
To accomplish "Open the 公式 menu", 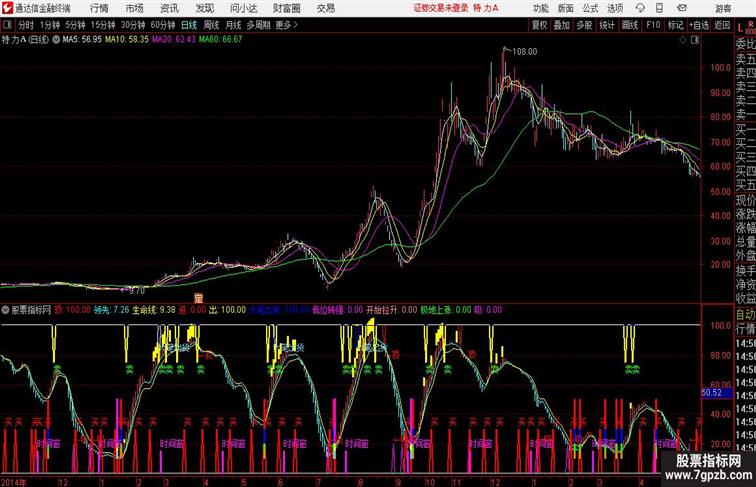I will (590, 8).
